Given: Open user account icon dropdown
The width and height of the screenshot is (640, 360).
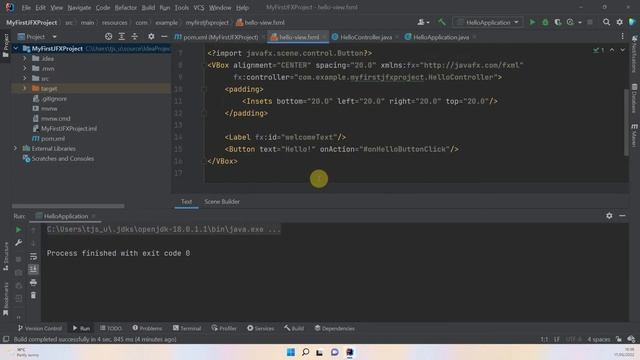Looking at the screenshot, I should pyautogui.click(x=423, y=22).
